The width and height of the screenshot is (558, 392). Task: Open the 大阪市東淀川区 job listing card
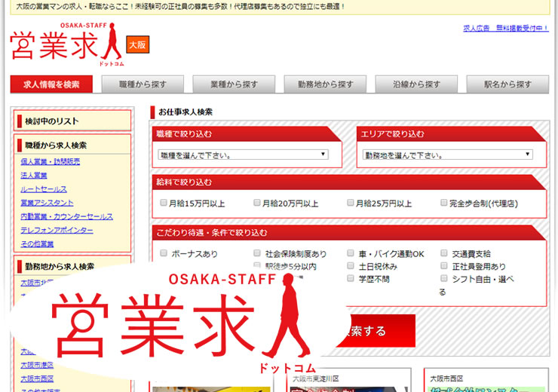click(348, 380)
